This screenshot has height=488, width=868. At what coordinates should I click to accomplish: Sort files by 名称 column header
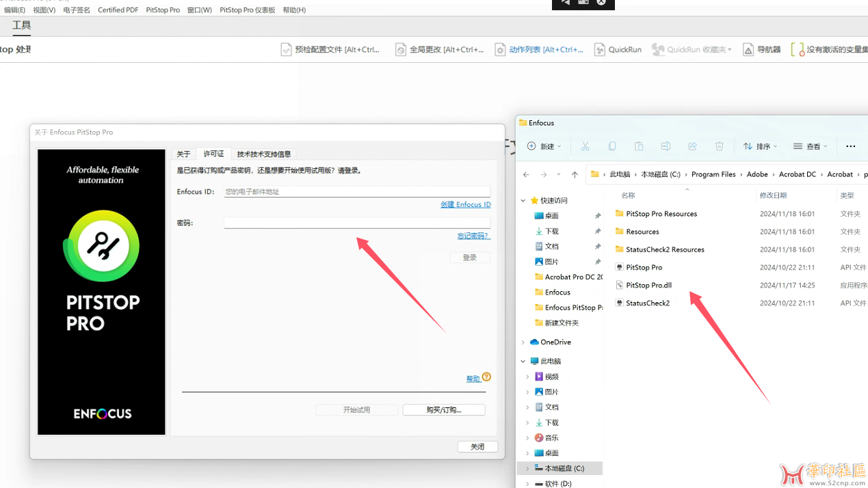(x=628, y=195)
